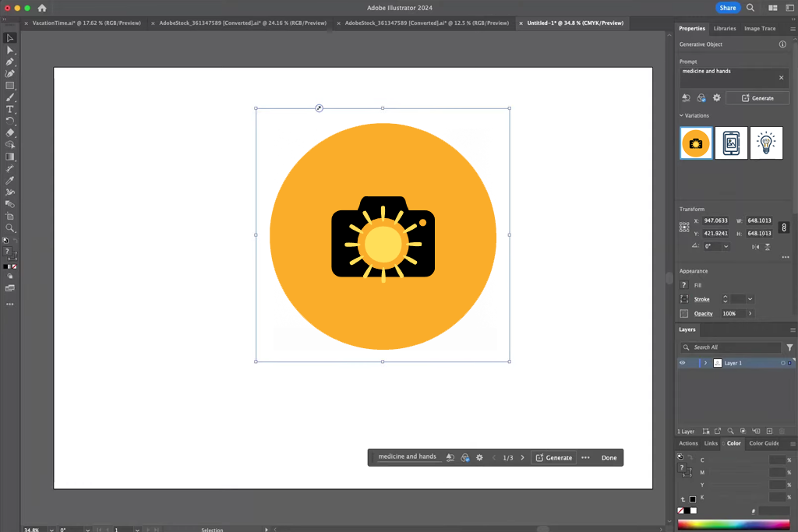Flip vertically in Transform section
This screenshot has width=798, height=532.
pyautogui.click(x=768, y=247)
